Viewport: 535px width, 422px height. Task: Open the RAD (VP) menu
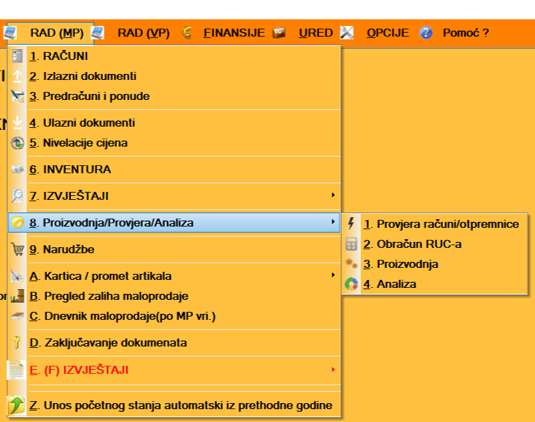[x=143, y=33]
